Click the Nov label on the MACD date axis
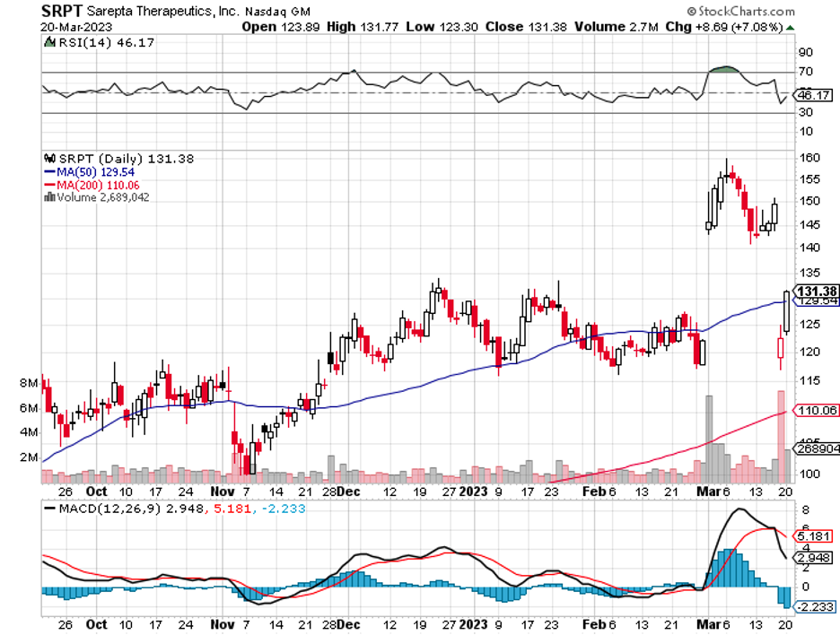 223,624
